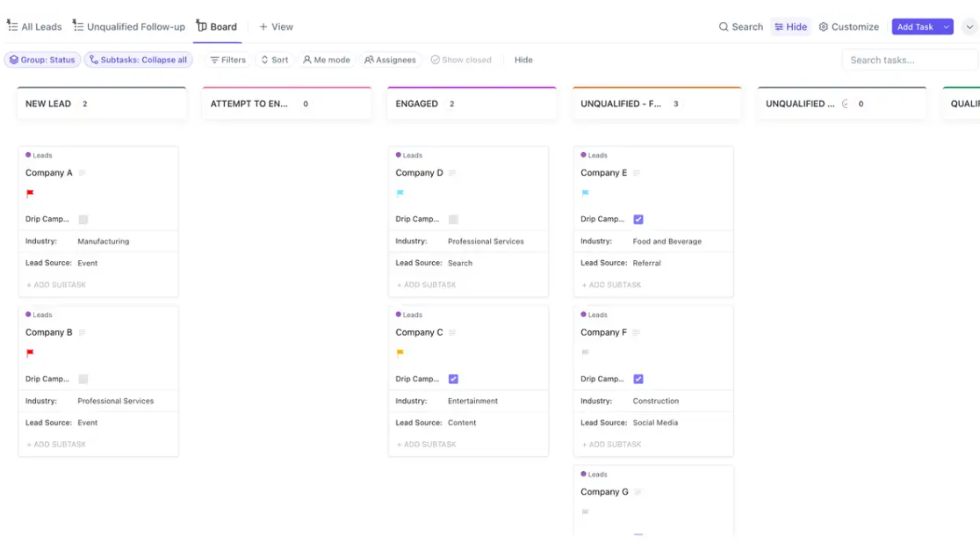Open the Sort option
This screenshot has width=980, height=544.
point(275,60)
